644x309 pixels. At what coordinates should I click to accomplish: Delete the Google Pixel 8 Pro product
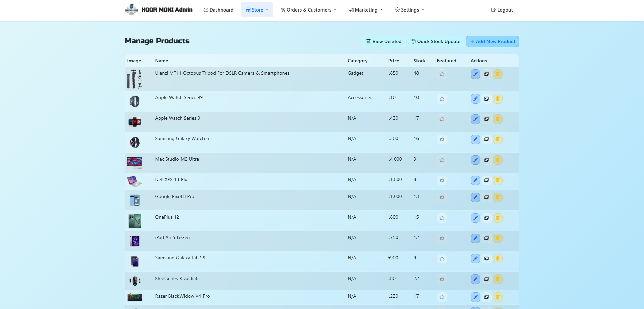coord(498,197)
